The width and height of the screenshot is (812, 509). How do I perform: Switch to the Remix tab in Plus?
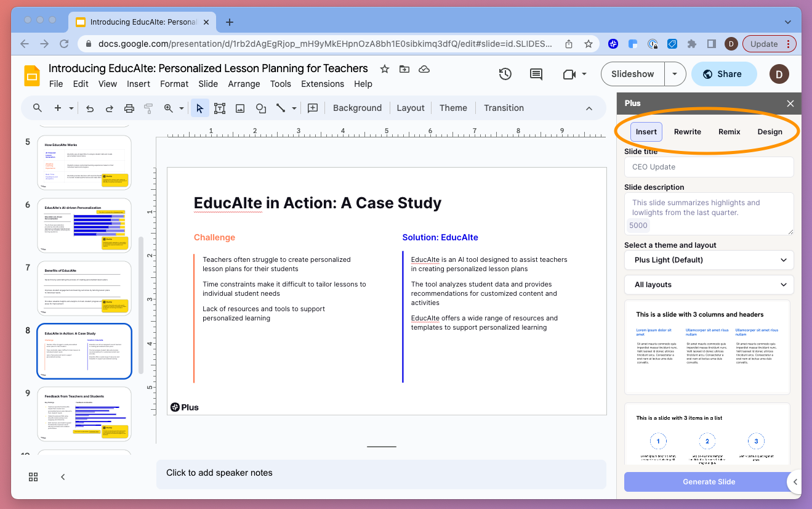(x=730, y=132)
